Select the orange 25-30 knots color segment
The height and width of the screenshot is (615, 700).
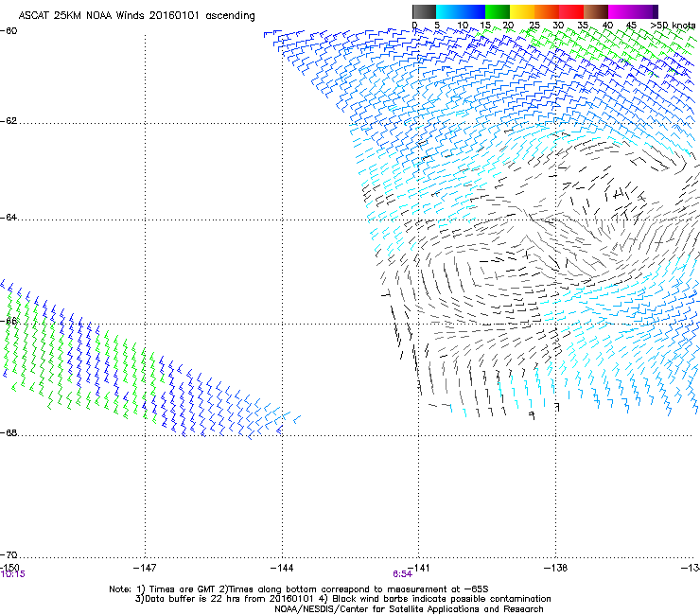coord(547,11)
